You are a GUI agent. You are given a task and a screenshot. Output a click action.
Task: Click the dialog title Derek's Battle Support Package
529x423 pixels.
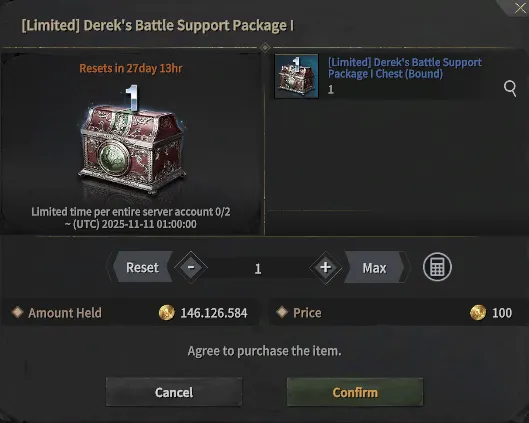tap(158, 26)
